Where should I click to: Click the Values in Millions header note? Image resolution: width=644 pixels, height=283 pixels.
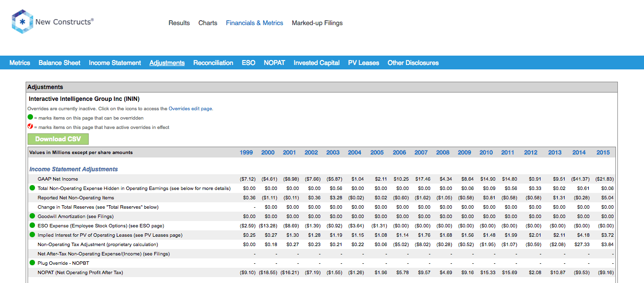81,153
